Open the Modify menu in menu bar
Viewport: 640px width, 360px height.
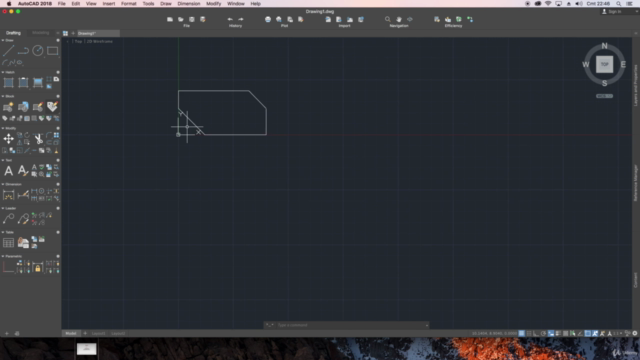click(213, 4)
